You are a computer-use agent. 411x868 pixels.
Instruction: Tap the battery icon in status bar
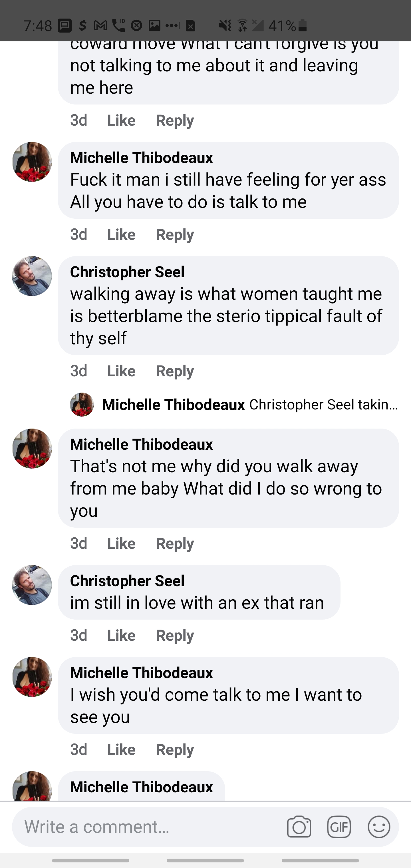303,25
